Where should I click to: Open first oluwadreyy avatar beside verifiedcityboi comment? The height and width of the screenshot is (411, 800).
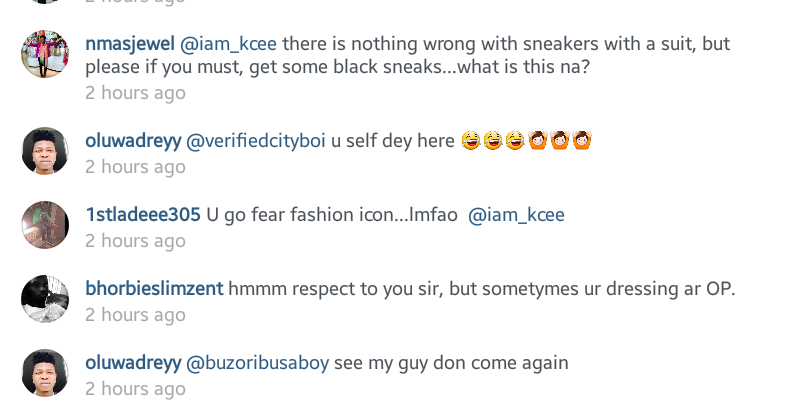[x=45, y=151]
